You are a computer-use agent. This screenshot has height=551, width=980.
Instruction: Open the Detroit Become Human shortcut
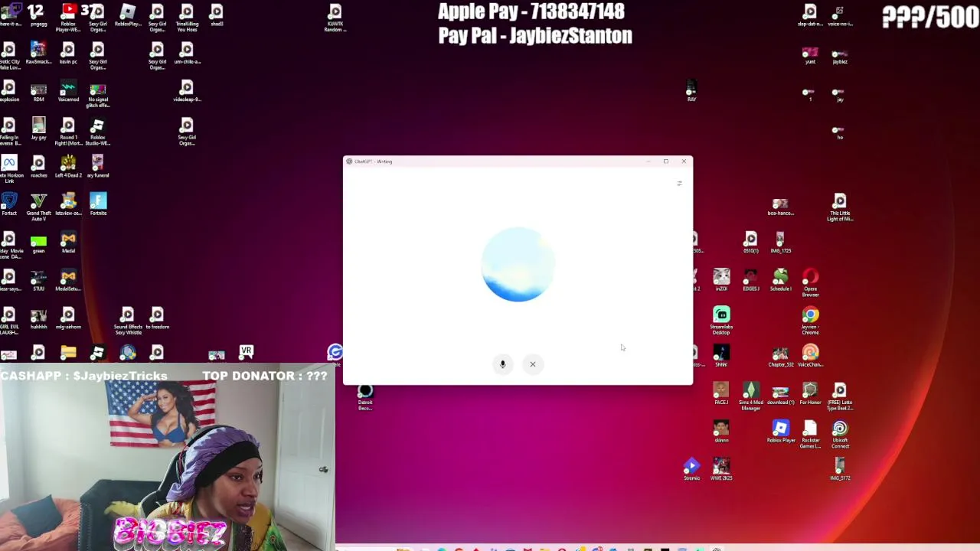[365, 396]
